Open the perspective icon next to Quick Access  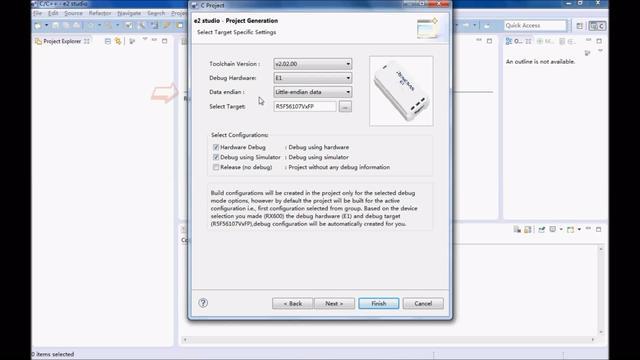pyautogui.click(x=580, y=26)
